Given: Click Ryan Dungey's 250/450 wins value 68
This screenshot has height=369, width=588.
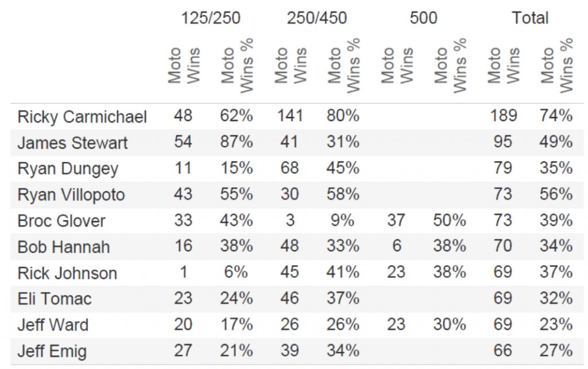Looking at the screenshot, I should (289, 168).
